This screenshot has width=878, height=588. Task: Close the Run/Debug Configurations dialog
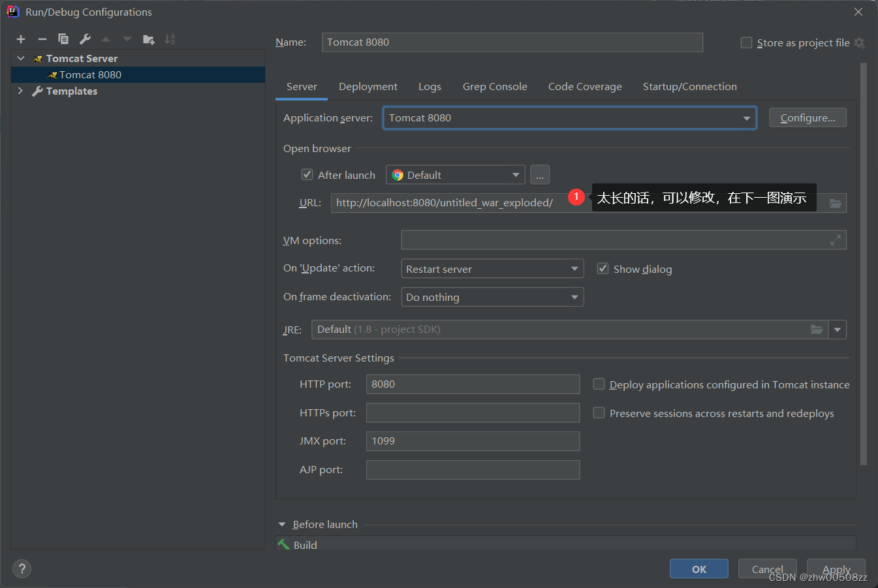point(858,12)
